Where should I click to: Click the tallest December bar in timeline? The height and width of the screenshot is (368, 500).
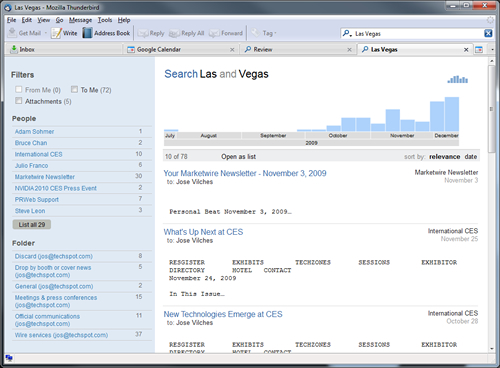point(452,114)
